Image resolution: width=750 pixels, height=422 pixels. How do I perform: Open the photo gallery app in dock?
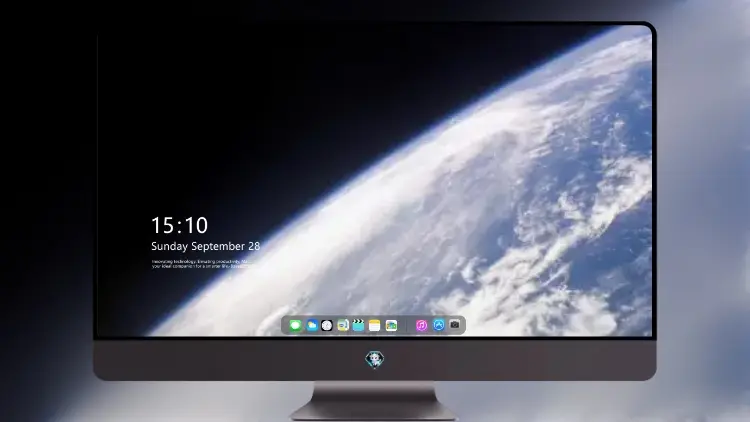tap(391, 326)
